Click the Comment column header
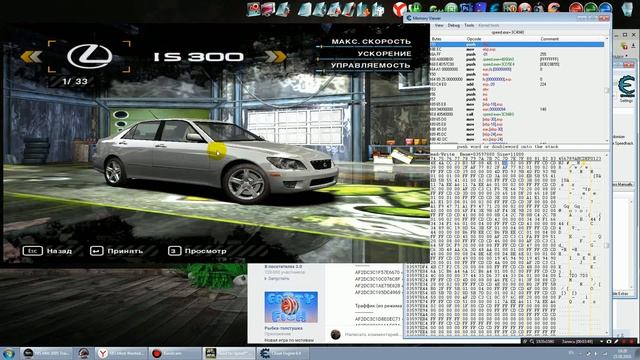Screen dimensions: 640x360 click(x=549, y=39)
